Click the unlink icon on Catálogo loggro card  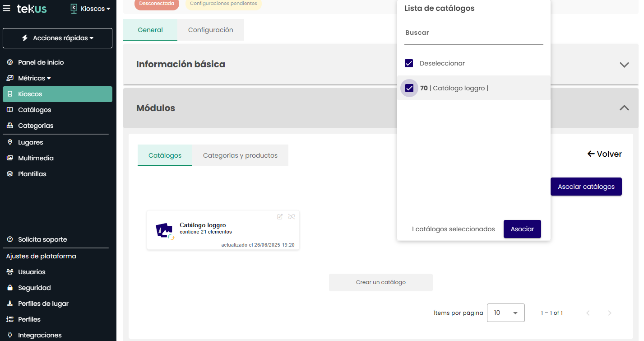(x=292, y=217)
